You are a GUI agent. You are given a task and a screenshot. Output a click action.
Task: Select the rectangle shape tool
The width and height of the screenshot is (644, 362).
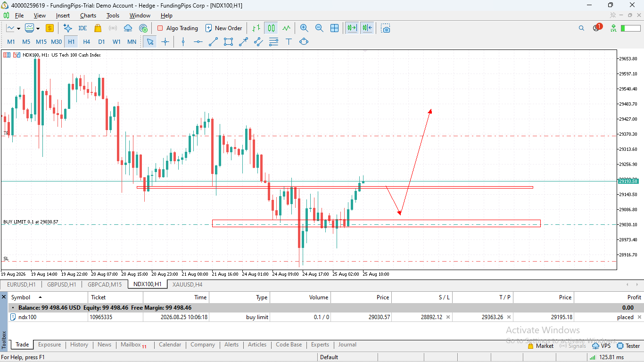click(x=228, y=42)
